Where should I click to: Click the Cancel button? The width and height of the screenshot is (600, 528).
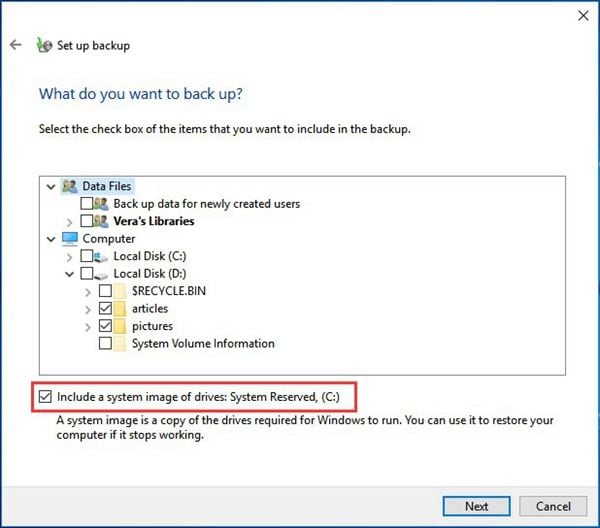pyautogui.click(x=553, y=506)
